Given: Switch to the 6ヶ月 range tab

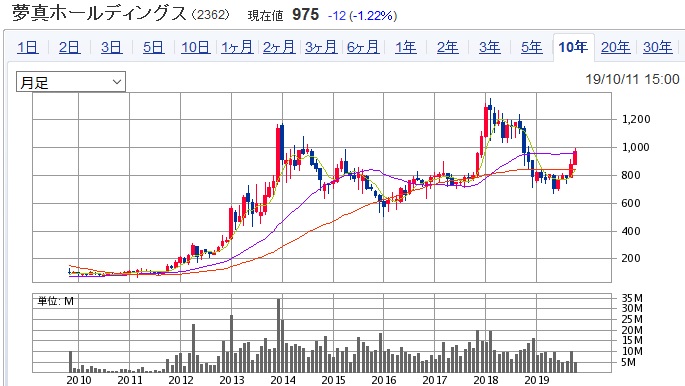Looking at the screenshot, I should pyautogui.click(x=363, y=47).
